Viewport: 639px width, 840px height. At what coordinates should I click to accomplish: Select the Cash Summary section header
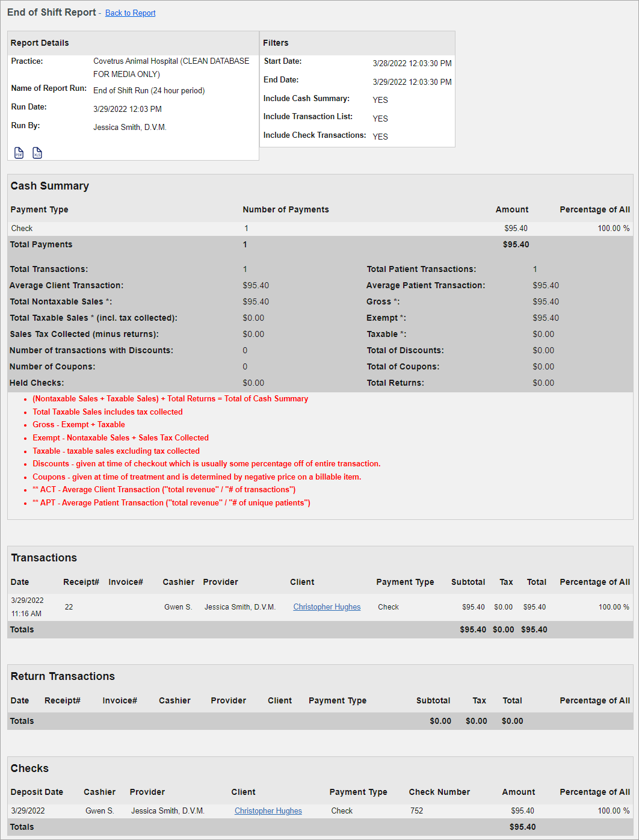tap(50, 186)
